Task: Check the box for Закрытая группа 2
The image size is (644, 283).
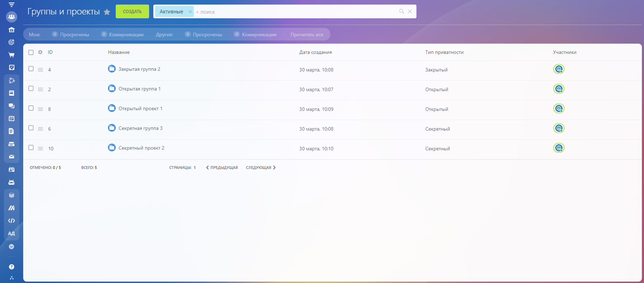Action: coord(31,69)
